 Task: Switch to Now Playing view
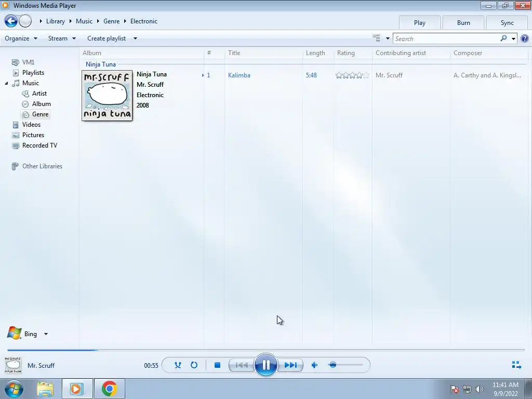516,365
